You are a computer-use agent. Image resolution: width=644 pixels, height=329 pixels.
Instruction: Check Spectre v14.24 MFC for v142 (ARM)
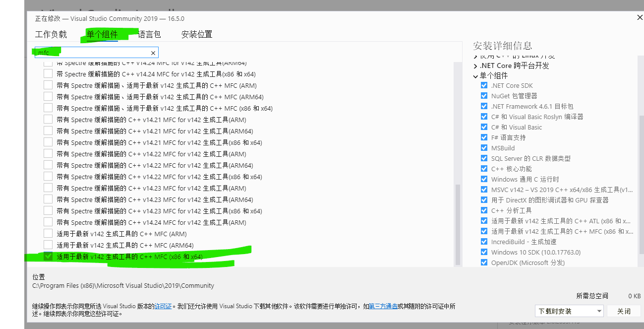pos(48,222)
